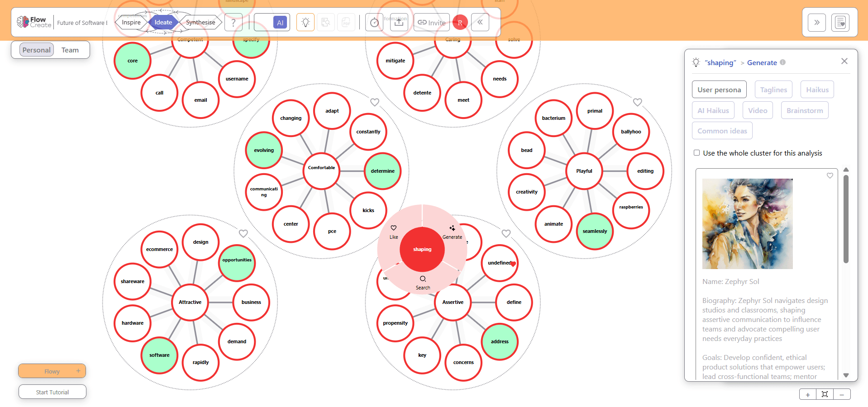The width and height of the screenshot is (868, 407).
Task: Choose Common ideas generator
Action: [x=722, y=131]
